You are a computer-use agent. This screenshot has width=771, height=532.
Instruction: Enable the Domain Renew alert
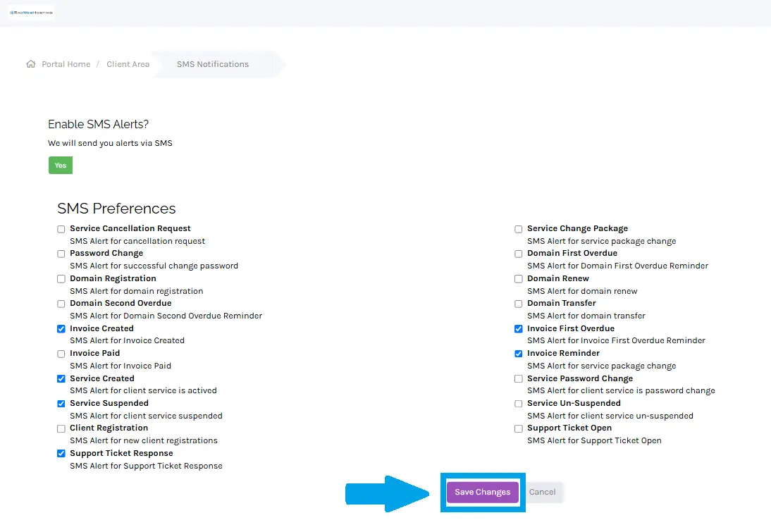[x=518, y=278]
